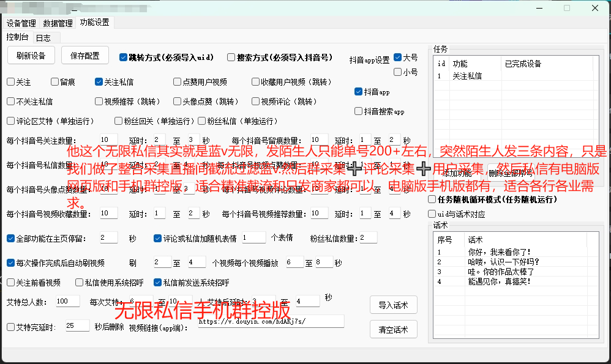Toggle the uid与话术对应 checkbox
Screen dimensions: 611x364
pyautogui.click(x=432, y=214)
